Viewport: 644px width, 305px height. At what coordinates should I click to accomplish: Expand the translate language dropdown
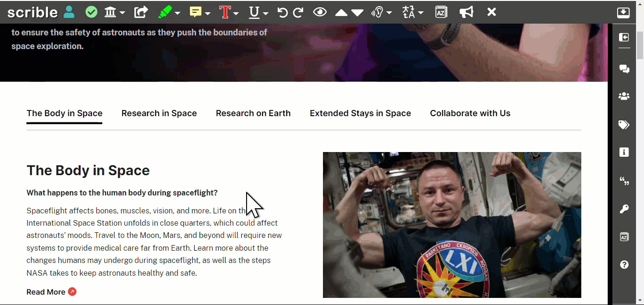tap(421, 12)
